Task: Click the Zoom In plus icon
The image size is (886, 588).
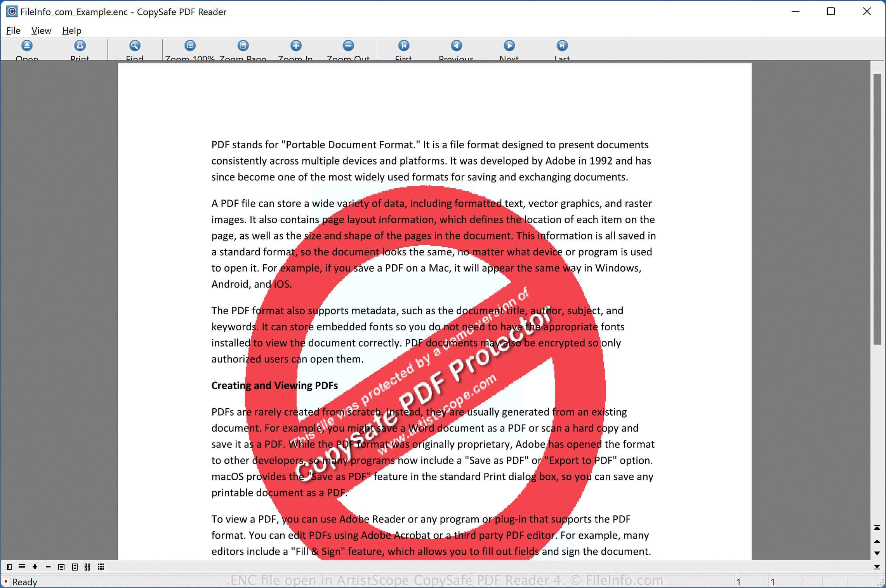Action: (x=296, y=46)
